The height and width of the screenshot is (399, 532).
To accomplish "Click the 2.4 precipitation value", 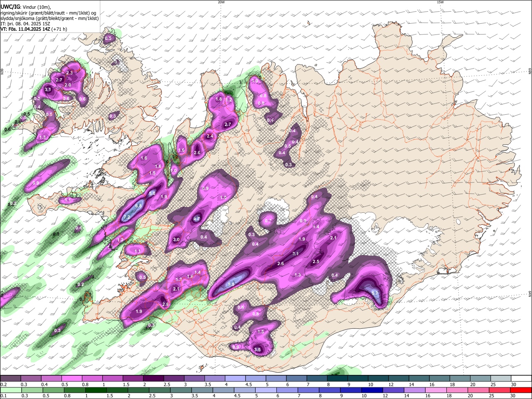I will tap(210, 136).
